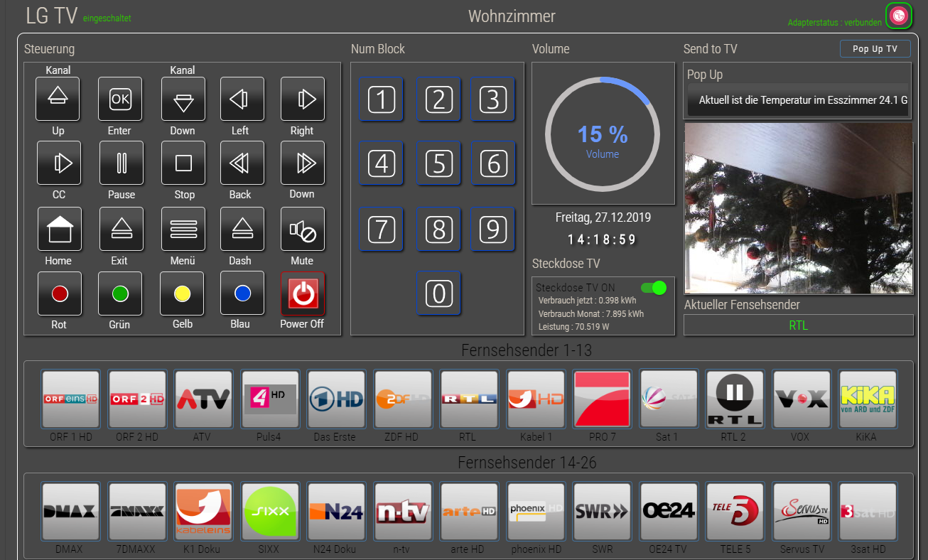This screenshot has width=928, height=560.
Task: Click the Pop Up message text field
Action: tap(799, 101)
